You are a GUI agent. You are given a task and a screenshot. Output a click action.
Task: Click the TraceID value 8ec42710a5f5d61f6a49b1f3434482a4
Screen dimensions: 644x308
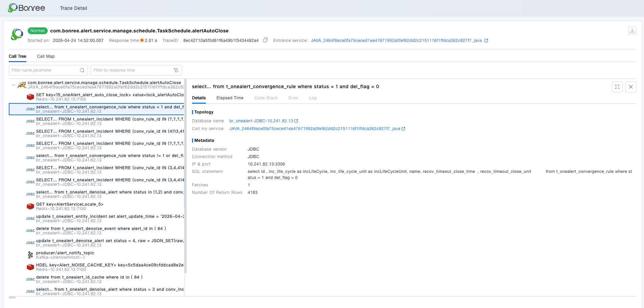(221, 41)
